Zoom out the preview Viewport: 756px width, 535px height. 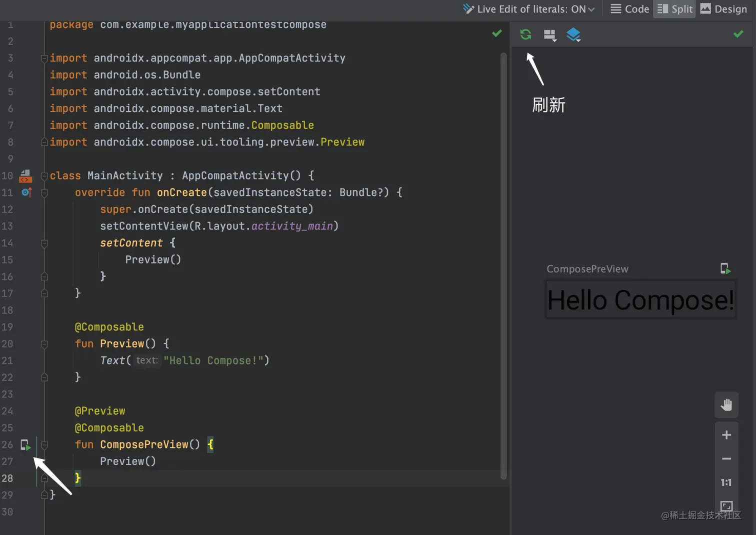click(x=726, y=458)
